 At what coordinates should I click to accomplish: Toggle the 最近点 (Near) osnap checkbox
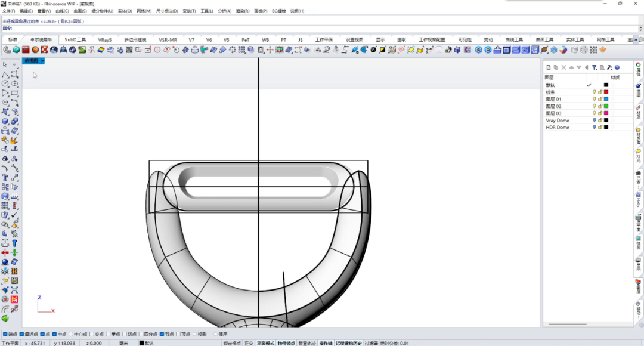(x=22, y=334)
